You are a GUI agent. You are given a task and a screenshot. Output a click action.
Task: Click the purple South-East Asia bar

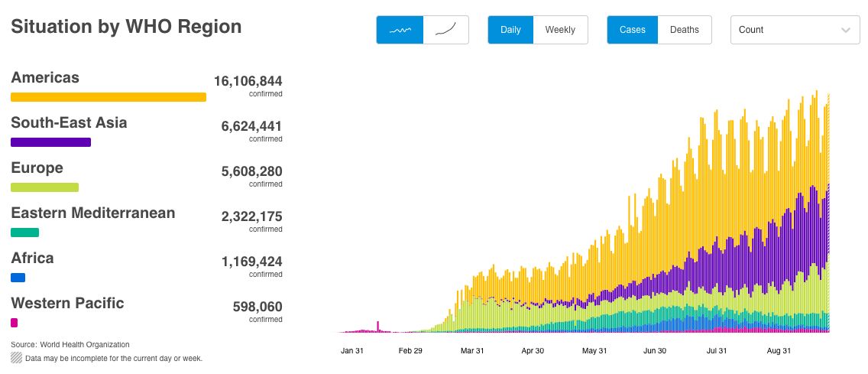coord(51,142)
